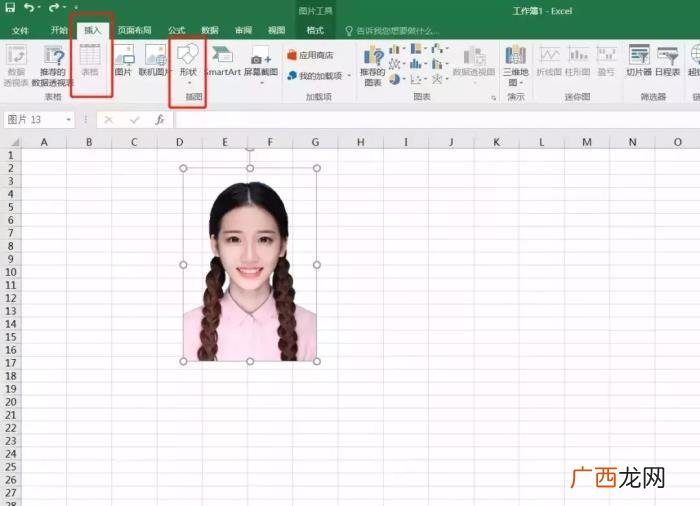Click the Save icon in quick access toolbar
This screenshot has height=506, width=700.
point(10,7)
